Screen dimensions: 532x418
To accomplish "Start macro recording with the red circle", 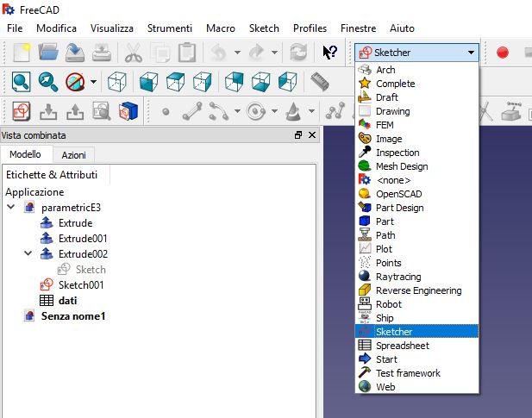I will click(503, 53).
